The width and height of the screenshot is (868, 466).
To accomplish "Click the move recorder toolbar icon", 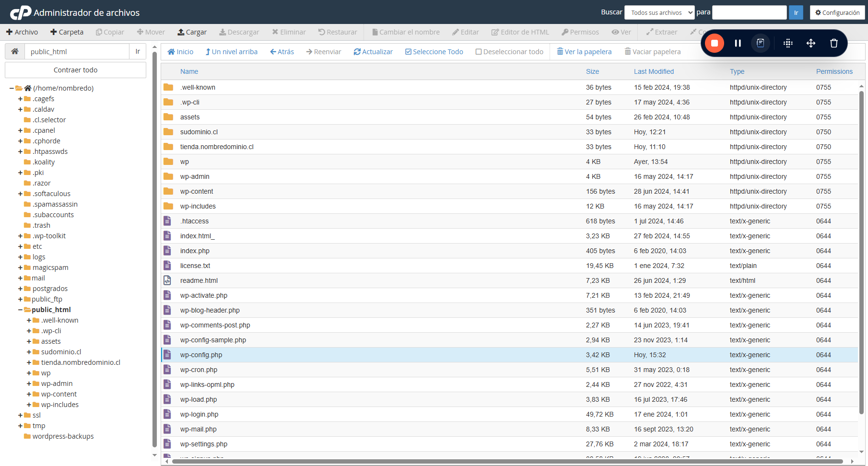I will point(811,43).
